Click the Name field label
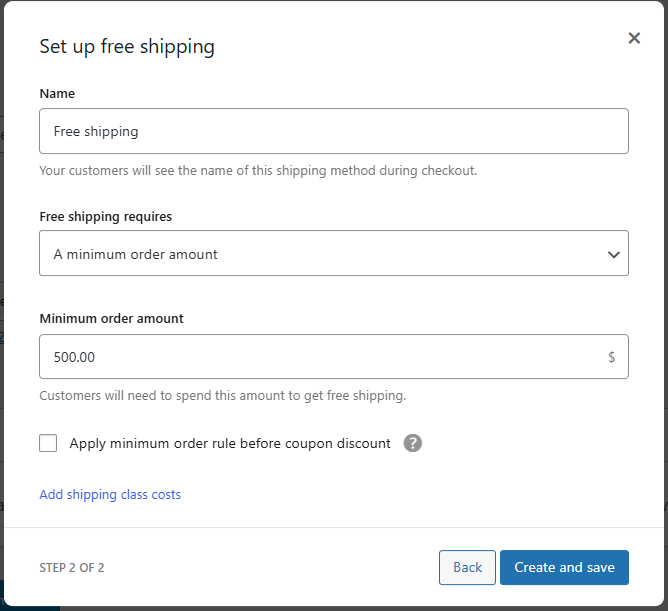The width and height of the screenshot is (668, 611). click(x=57, y=93)
